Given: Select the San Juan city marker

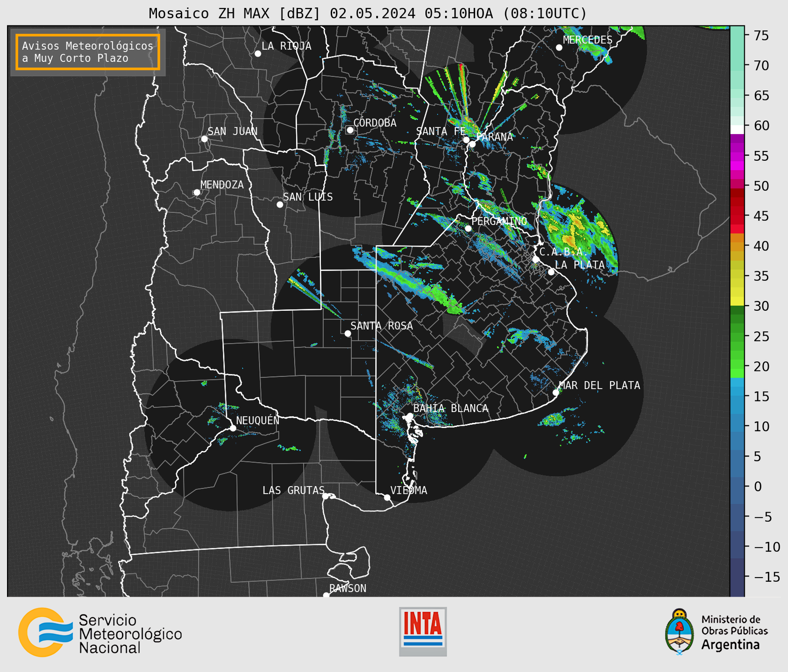Looking at the screenshot, I should [204, 139].
